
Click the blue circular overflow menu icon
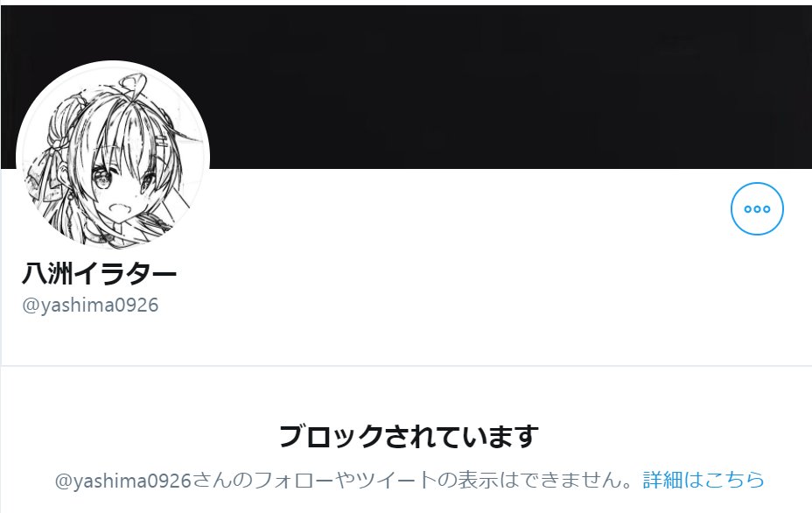point(757,208)
